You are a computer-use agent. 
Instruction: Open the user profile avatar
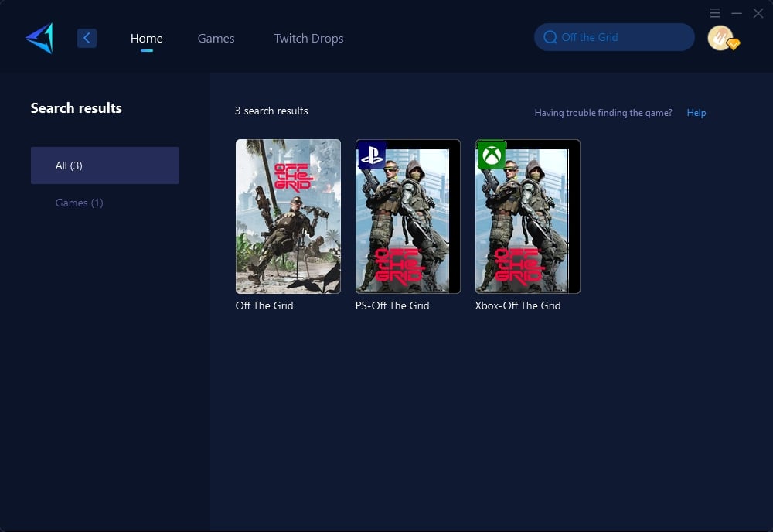coord(721,38)
